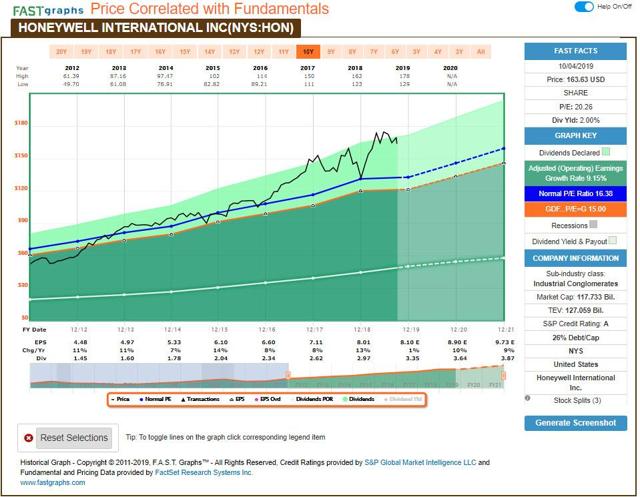Screen dimensions: 640x497
Task: Click the navigator's highlighted selected range
Action: [396, 375]
